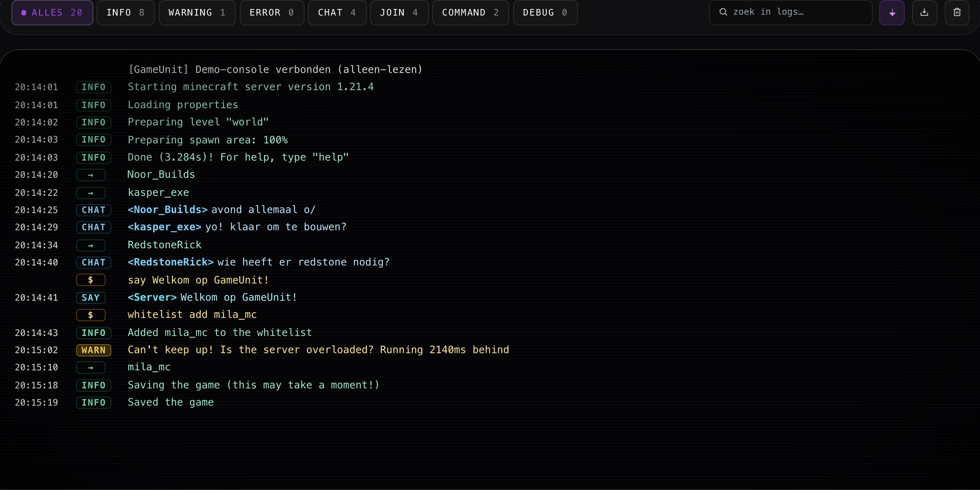Click INFO badge for 'Saved the game'
Viewport: 980px width, 490px height.
coord(94,403)
